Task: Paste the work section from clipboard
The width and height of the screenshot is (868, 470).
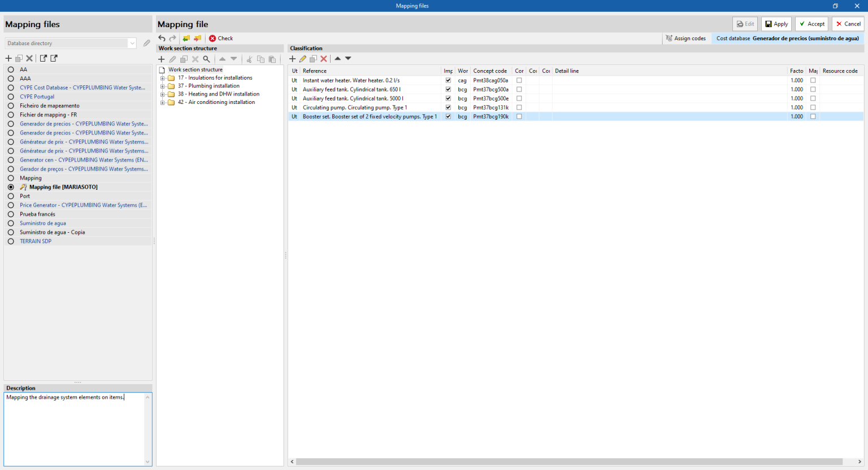Action: pos(272,59)
